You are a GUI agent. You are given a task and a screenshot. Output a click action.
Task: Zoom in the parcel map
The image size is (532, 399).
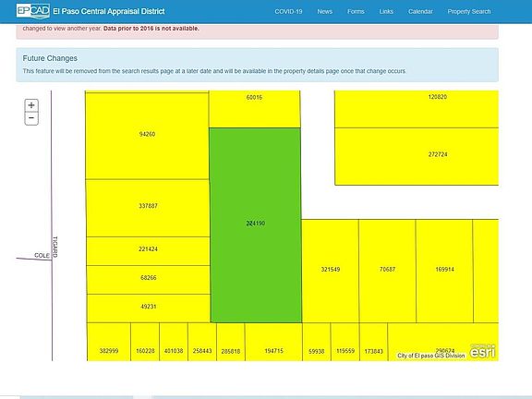(x=31, y=105)
